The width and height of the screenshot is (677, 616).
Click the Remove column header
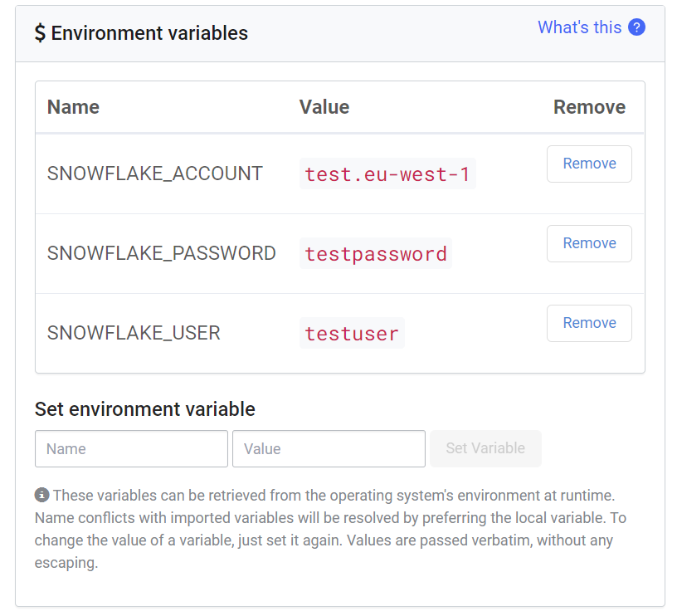[x=589, y=107]
